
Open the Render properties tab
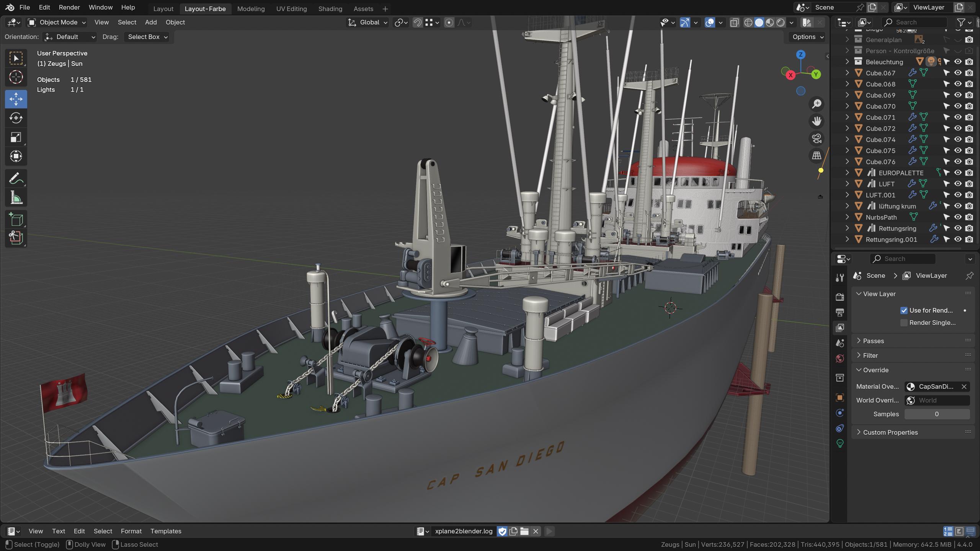click(x=840, y=297)
